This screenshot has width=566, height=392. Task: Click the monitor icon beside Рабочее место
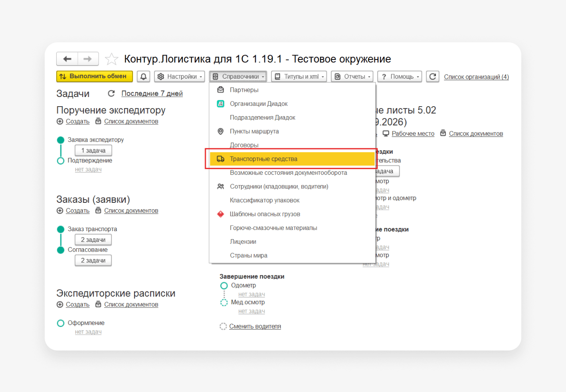(x=386, y=133)
